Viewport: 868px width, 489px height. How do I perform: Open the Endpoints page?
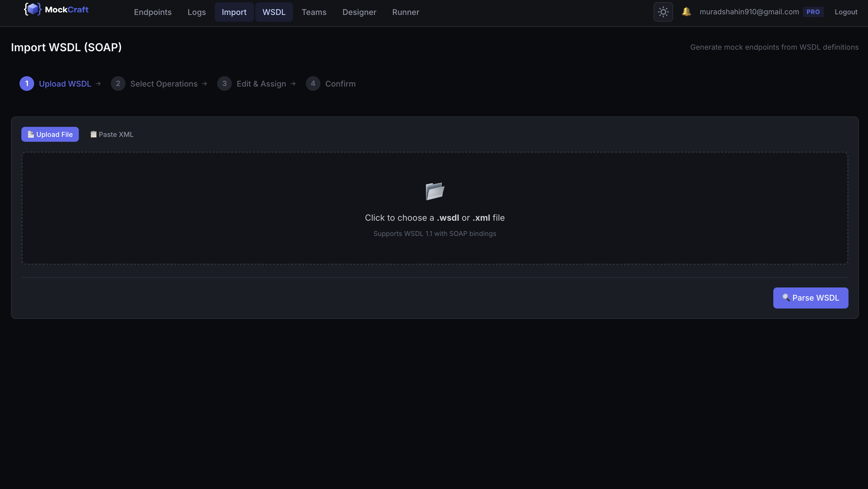point(153,12)
